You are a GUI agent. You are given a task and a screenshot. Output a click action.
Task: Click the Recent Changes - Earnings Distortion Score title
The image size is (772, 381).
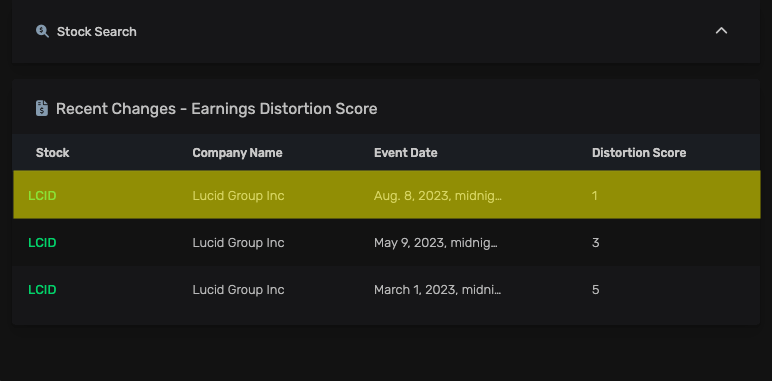point(217,109)
